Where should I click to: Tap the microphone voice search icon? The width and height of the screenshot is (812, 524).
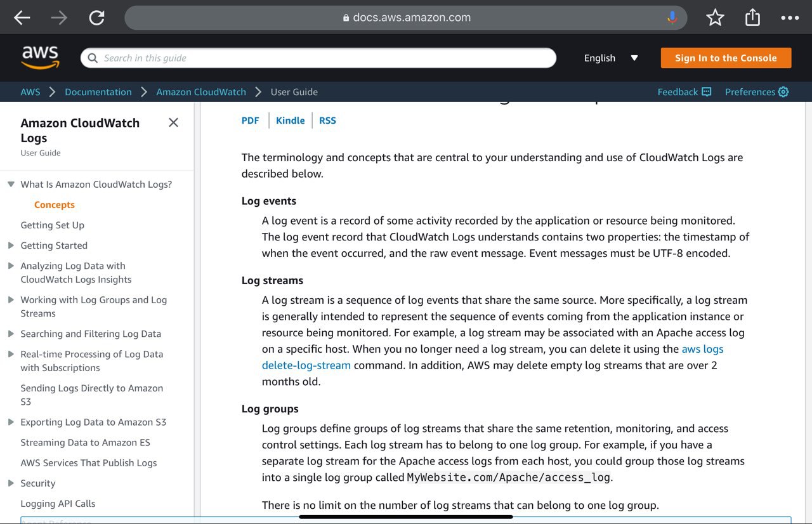coord(672,18)
